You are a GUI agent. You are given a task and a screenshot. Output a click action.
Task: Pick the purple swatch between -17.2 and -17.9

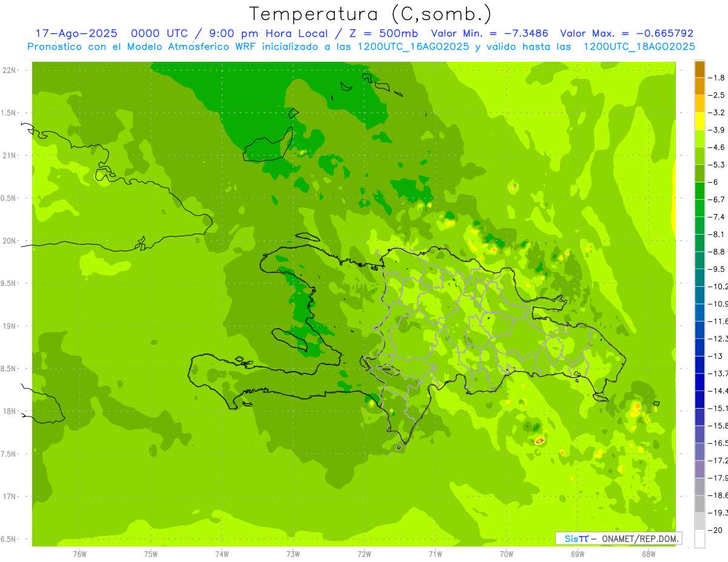click(x=699, y=469)
